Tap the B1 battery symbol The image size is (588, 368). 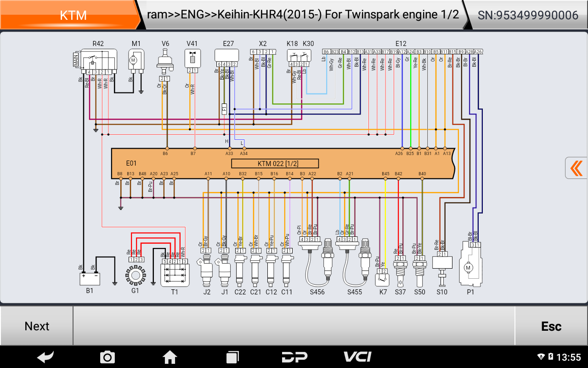tap(90, 278)
